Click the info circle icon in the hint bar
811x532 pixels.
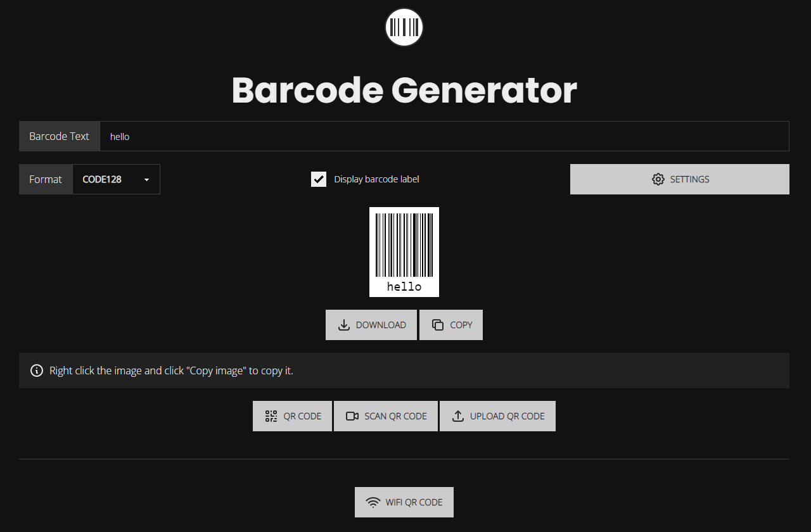37,370
